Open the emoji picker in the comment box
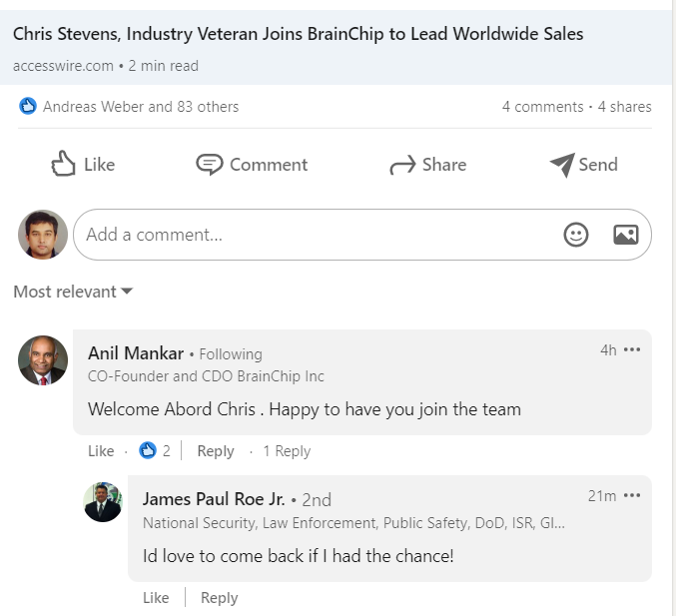This screenshot has height=616, width=676. click(x=576, y=235)
